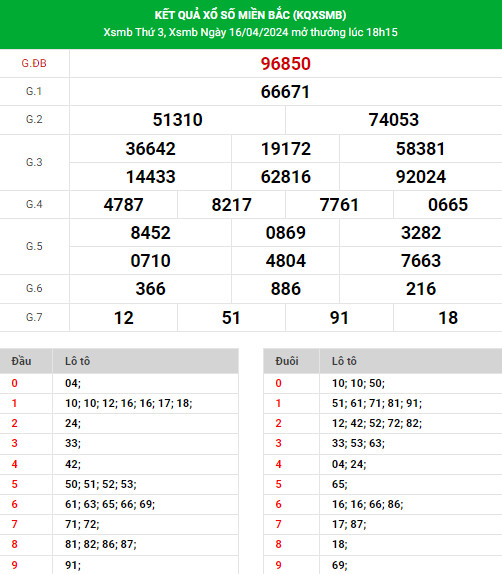Click the G.2 number 51310
The width and height of the screenshot is (502, 574).
point(178,120)
